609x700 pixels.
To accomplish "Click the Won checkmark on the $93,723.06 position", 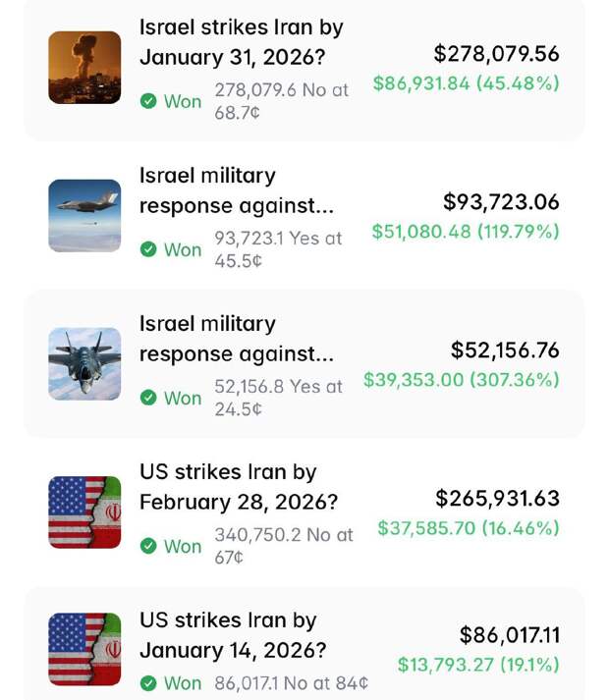I will pos(148,249).
